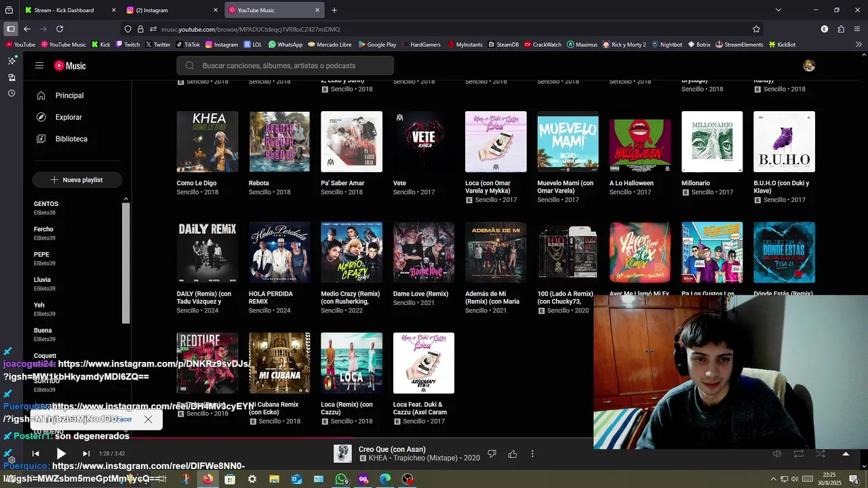Toggle the Firefox sidebar button
This screenshot has height=488, width=868.
coord(11,29)
